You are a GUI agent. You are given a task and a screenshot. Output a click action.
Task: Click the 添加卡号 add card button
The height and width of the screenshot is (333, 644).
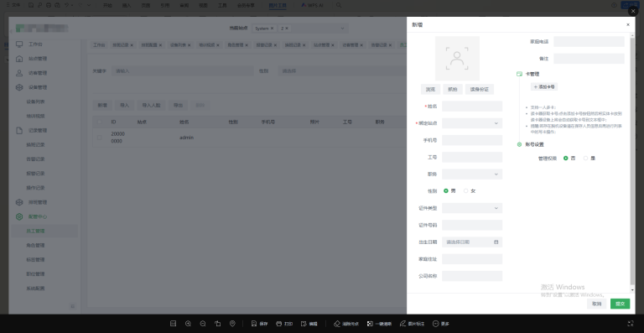[x=544, y=86]
